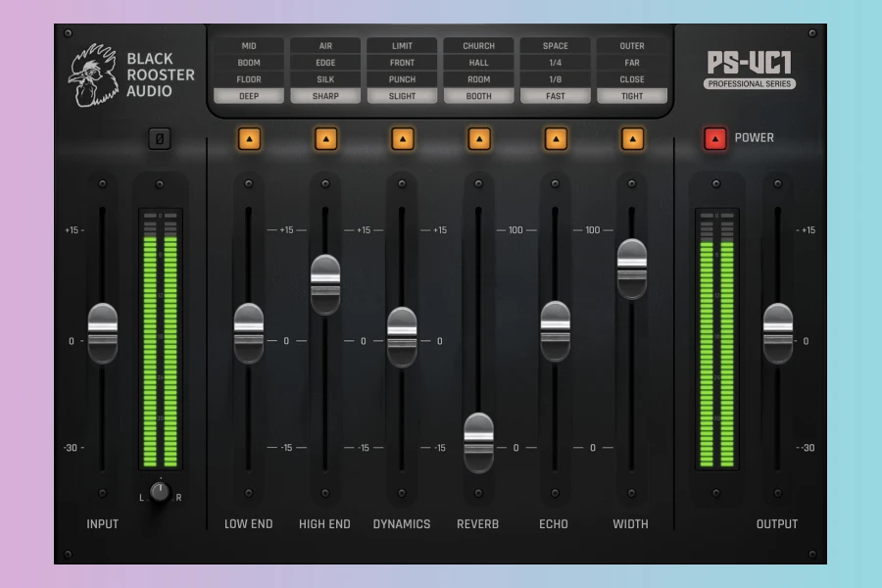This screenshot has width=882, height=588.
Task: Select the 1/4 echo time
Action: tap(556, 63)
